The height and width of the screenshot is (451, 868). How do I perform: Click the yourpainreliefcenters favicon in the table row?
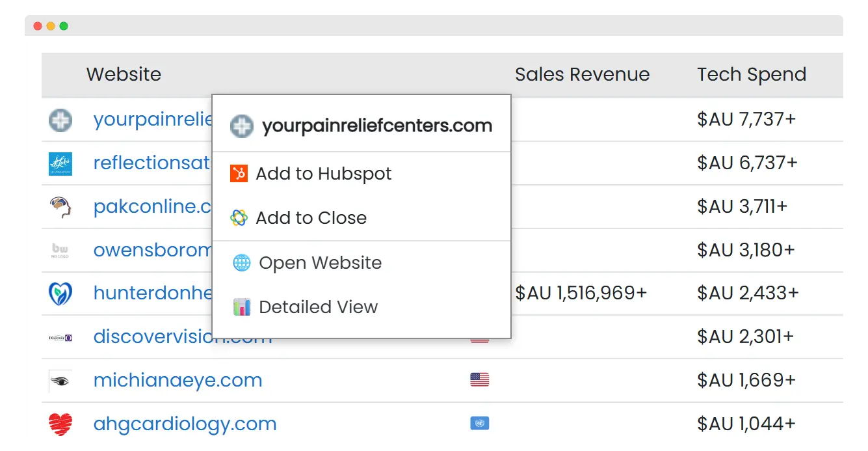coord(60,120)
